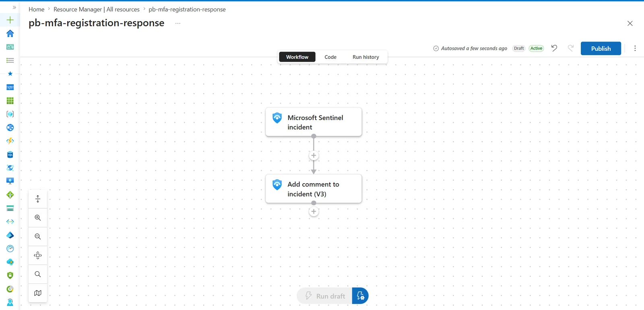Click the Run draft button
The width and height of the screenshot is (644, 310).
[325, 296]
